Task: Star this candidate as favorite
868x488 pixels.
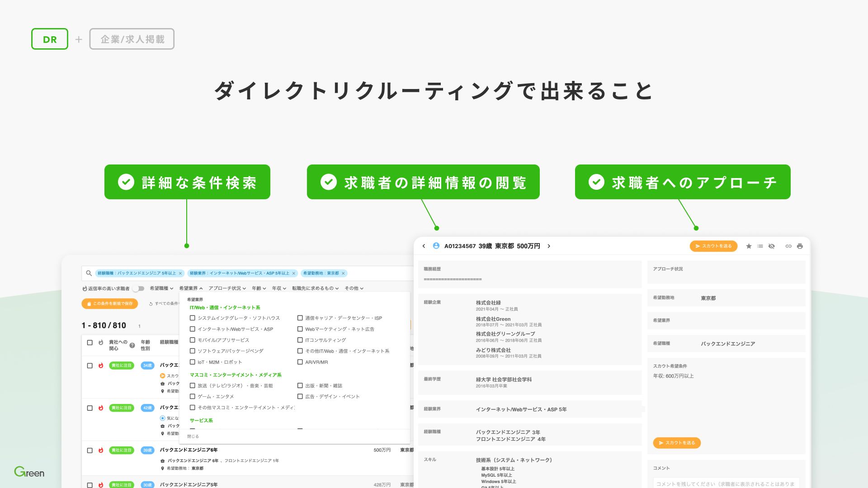Action: click(x=749, y=246)
